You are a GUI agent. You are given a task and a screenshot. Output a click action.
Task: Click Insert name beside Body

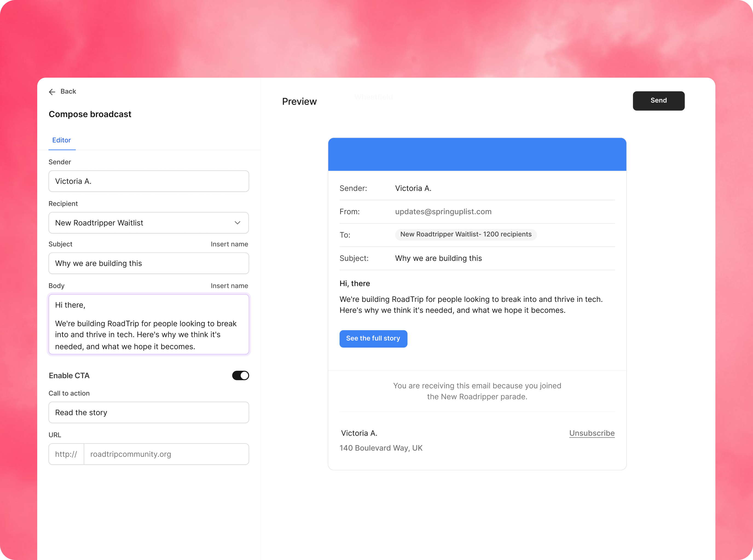[x=229, y=286]
